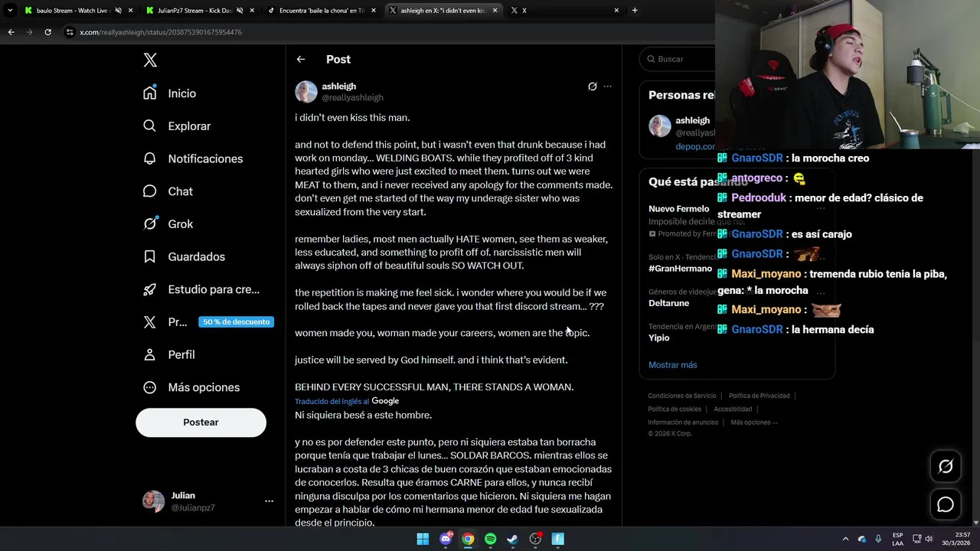Click @reallyashleigh handle in post

(352, 98)
